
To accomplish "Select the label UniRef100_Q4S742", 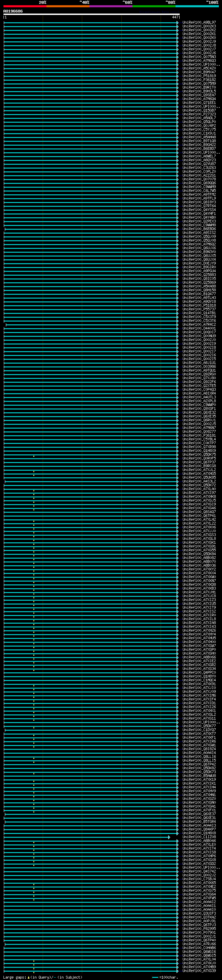I will pyautogui.click(x=199, y=871).
